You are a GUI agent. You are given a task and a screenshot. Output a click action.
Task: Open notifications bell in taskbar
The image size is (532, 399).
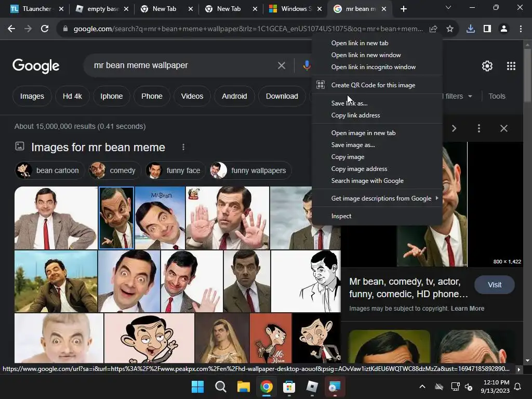point(518,387)
